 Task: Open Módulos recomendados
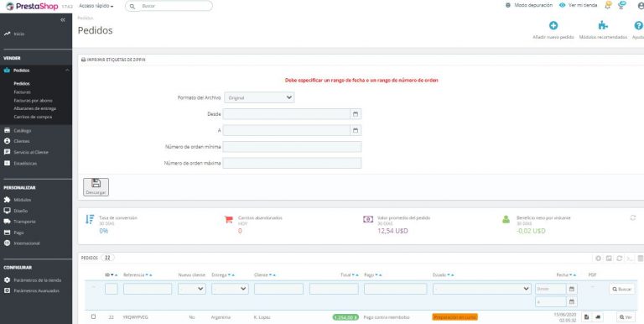tap(603, 30)
